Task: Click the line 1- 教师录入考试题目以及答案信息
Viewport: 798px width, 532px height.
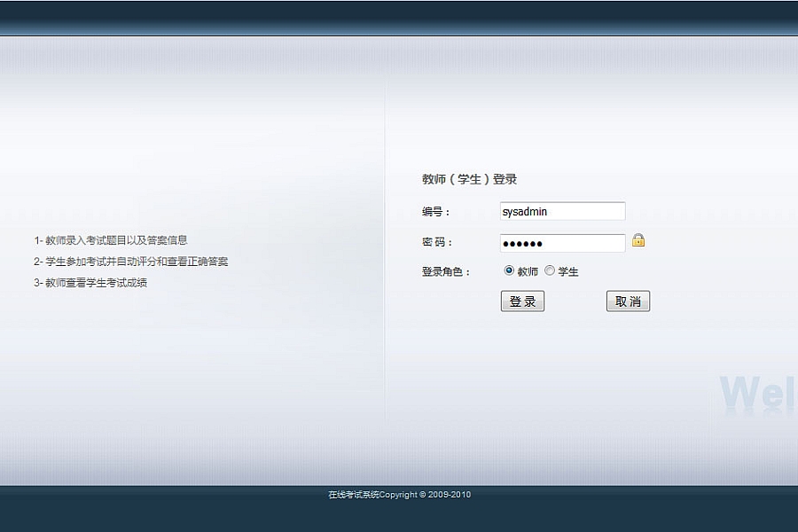Action: (x=111, y=240)
